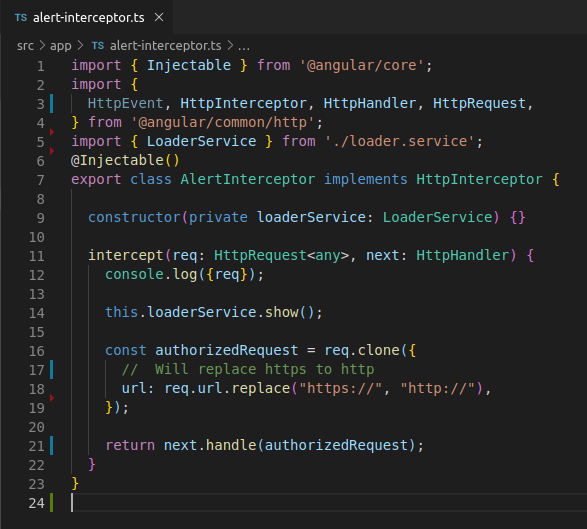Click the red deleted-lines arrow below line 5

click(x=52, y=151)
